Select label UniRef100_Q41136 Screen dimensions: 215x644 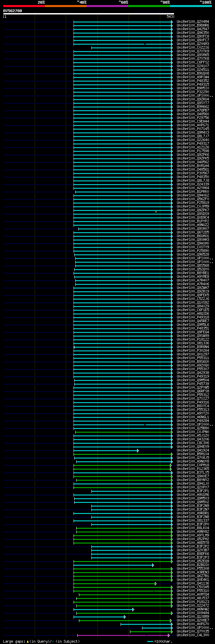(x=193, y=583)
